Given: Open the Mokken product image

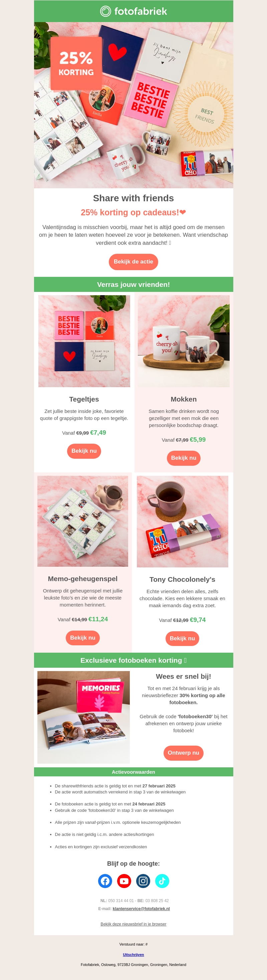Looking at the screenshot, I should pos(184,341).
